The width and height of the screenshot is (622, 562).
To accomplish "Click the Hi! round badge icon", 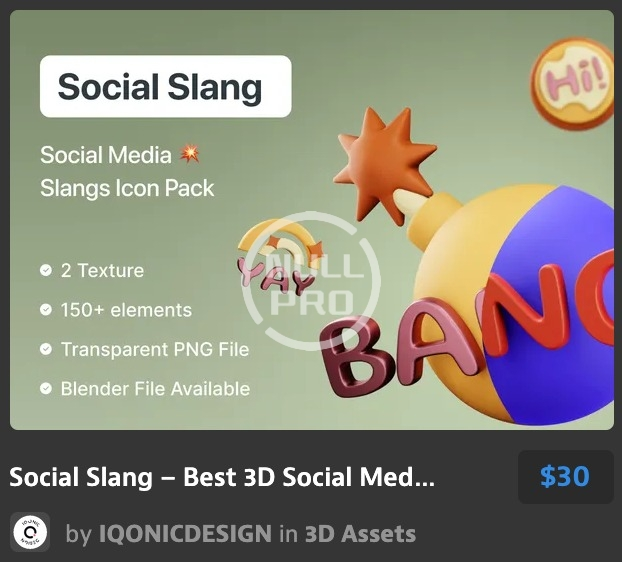I will click(572, 84).
